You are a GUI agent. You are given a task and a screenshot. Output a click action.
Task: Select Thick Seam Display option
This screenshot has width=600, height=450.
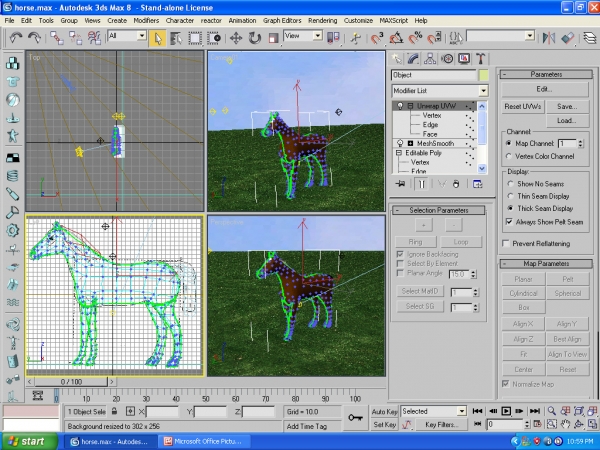510,208
